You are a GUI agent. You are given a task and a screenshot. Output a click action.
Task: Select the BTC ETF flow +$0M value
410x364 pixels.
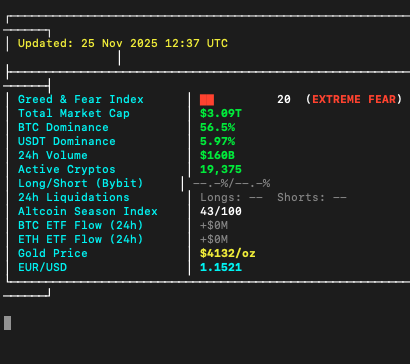click(214, 226)
